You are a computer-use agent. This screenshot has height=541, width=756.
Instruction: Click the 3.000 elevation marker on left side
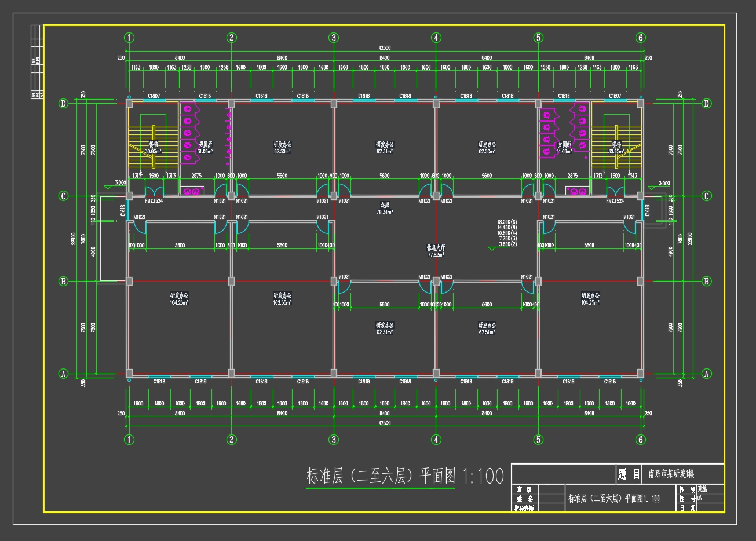(x=120, y=183)
